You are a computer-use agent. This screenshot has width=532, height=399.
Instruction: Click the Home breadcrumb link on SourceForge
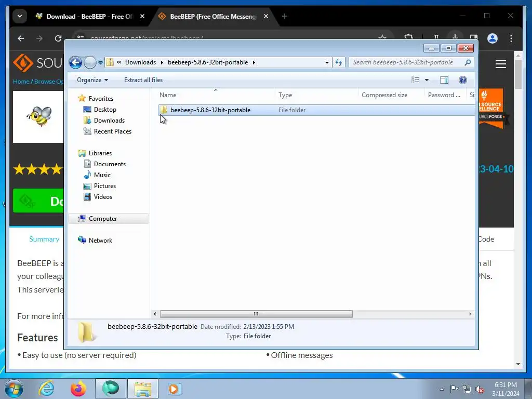pyautogui.click(x=21, y=82)
